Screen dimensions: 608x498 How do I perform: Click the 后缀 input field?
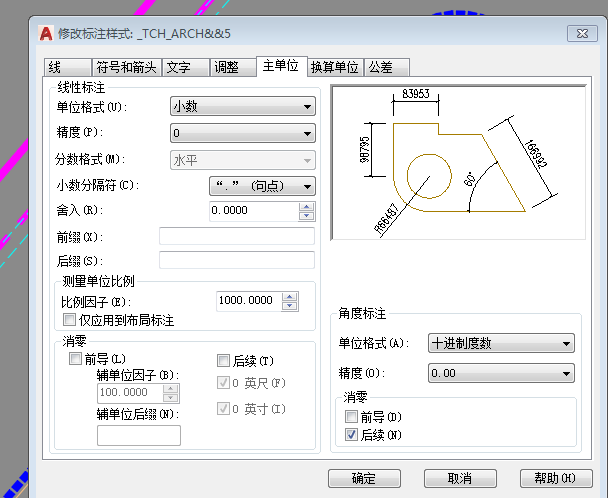pyautogui.click(x=237, y=260)
